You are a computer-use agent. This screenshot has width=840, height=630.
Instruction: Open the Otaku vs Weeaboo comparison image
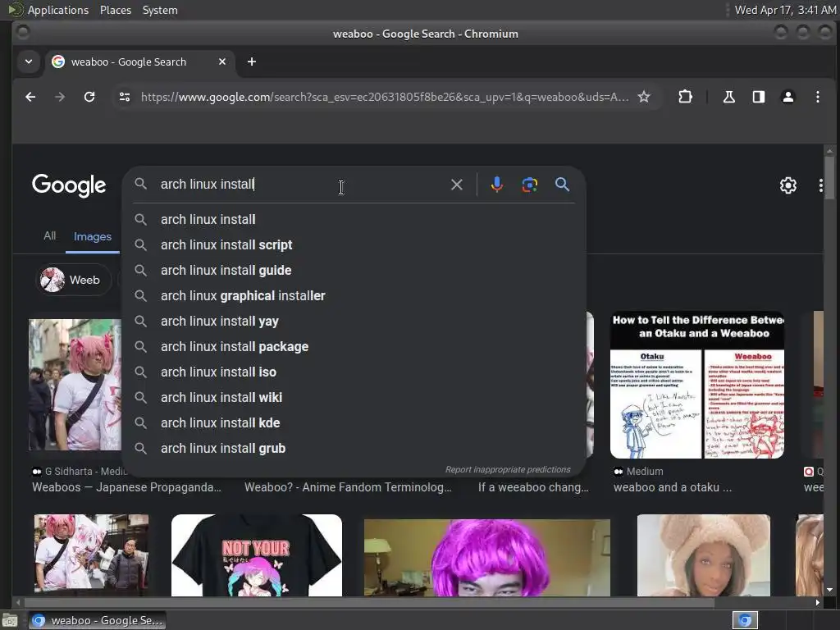click(697, 385)
